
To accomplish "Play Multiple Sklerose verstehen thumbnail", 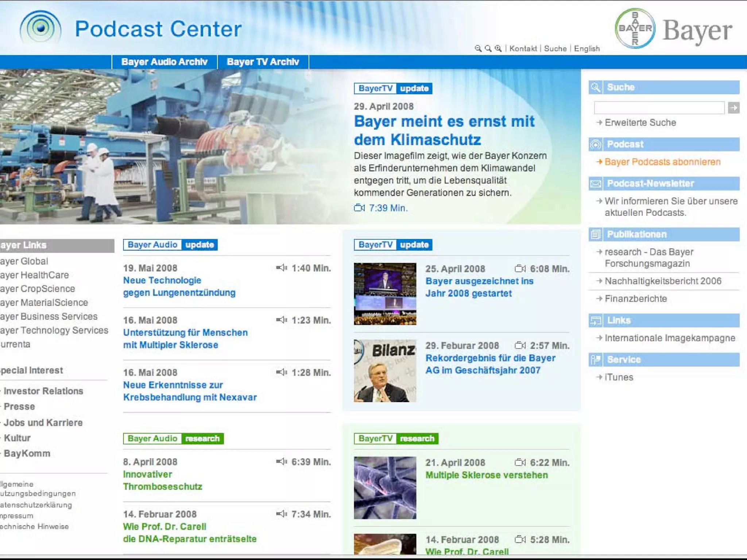I will pos(385,488).
